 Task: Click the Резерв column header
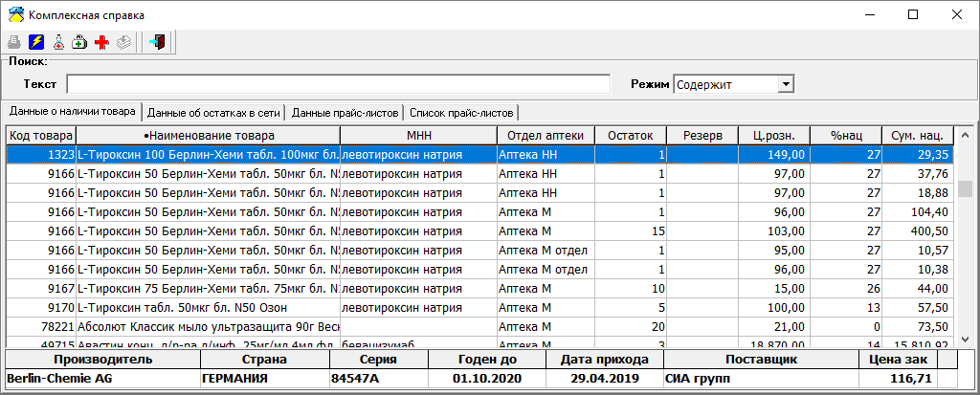tap(702, 136)
